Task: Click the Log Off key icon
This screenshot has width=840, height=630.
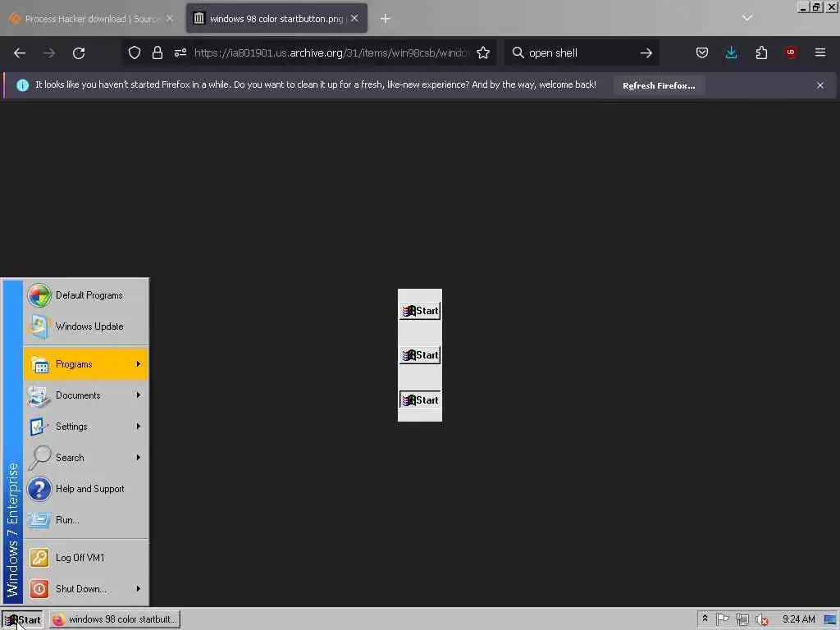Action: 39,558
